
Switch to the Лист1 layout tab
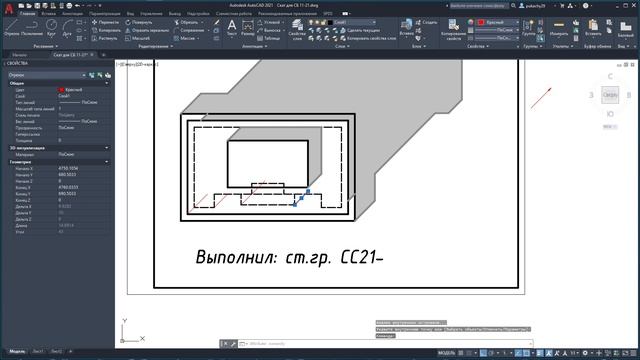[38, 351]
